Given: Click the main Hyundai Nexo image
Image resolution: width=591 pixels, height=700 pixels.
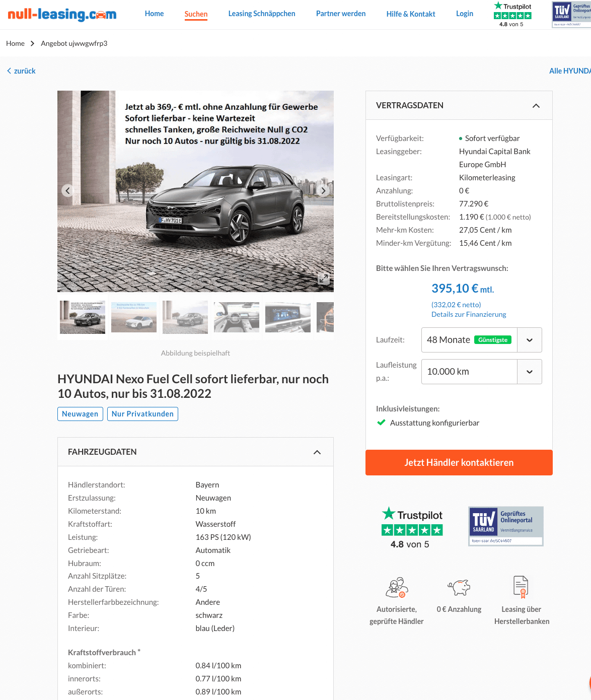Looking at the screenshot, I should click(x=195, y=191).
